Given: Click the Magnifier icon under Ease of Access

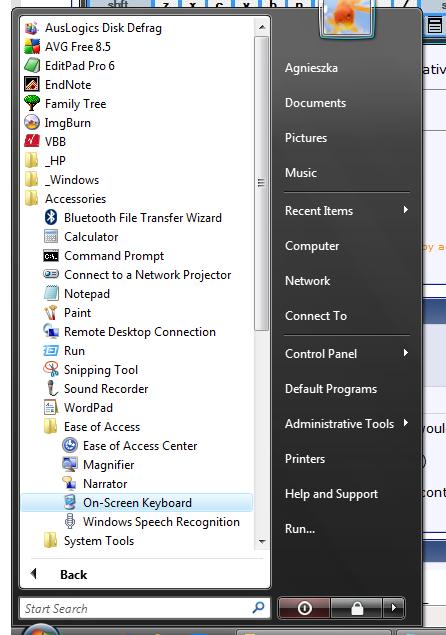Looking at the screenshot, I should 70,465.
